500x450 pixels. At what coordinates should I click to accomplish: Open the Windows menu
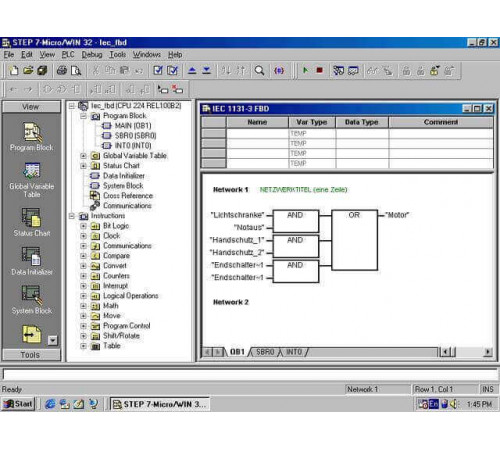tap(147, 54)
